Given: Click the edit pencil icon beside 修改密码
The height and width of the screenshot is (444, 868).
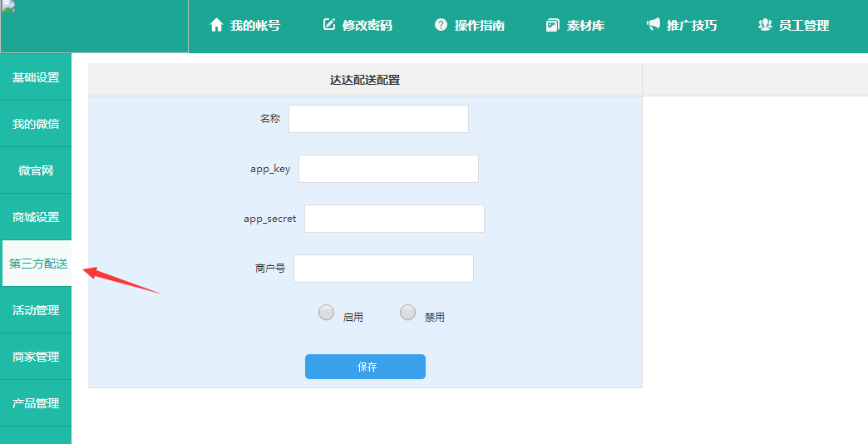Looking at the screenshot, I should 329,24.
